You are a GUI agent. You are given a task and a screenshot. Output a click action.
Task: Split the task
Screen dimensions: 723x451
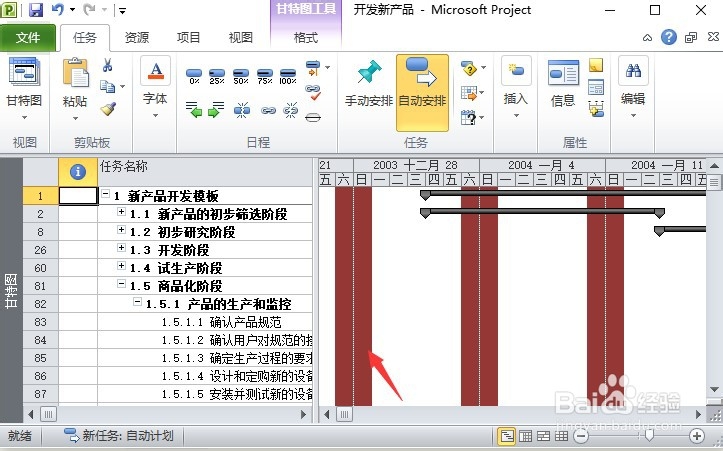tap(242, 110)
